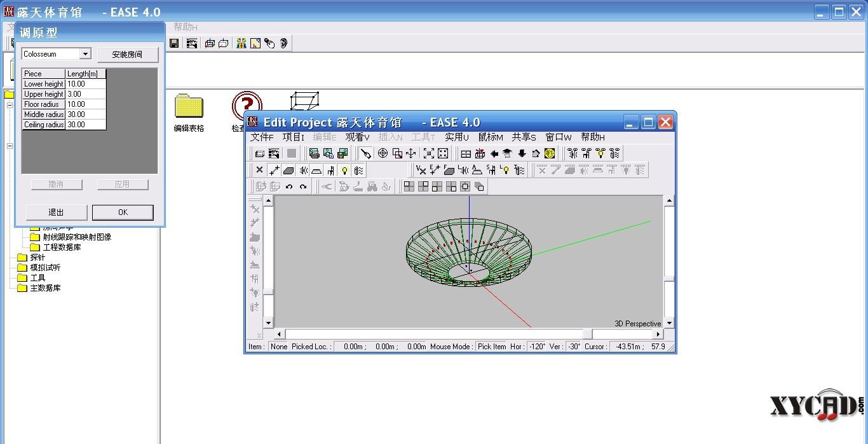Click the print icon in Edit Project toolbar
The width and height of the screenshot is (868, 444).
tap(314, 153)
